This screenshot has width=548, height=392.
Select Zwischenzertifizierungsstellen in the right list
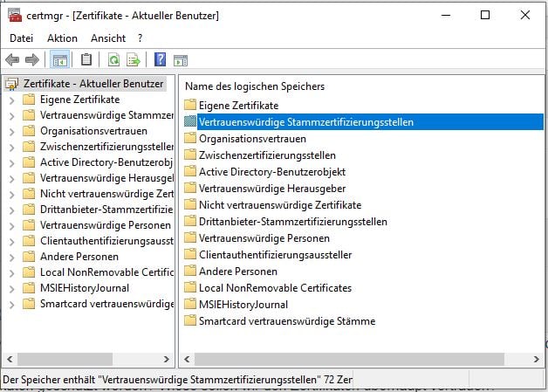tap(266, 155)
